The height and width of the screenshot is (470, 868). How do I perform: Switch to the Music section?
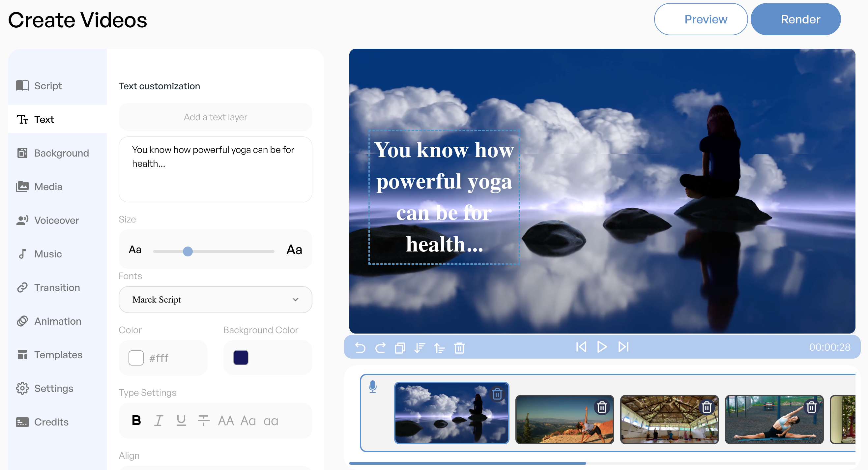click(x=39, y=254)
